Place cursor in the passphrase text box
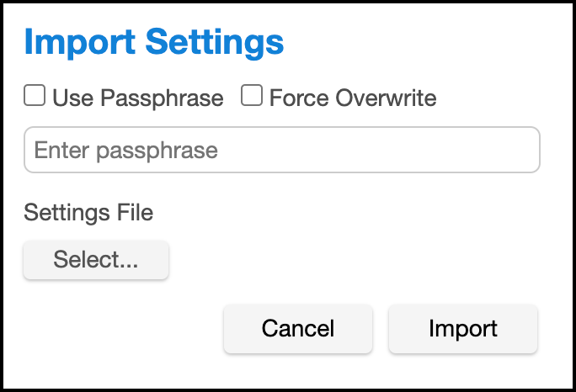 [x=281, y=151]
